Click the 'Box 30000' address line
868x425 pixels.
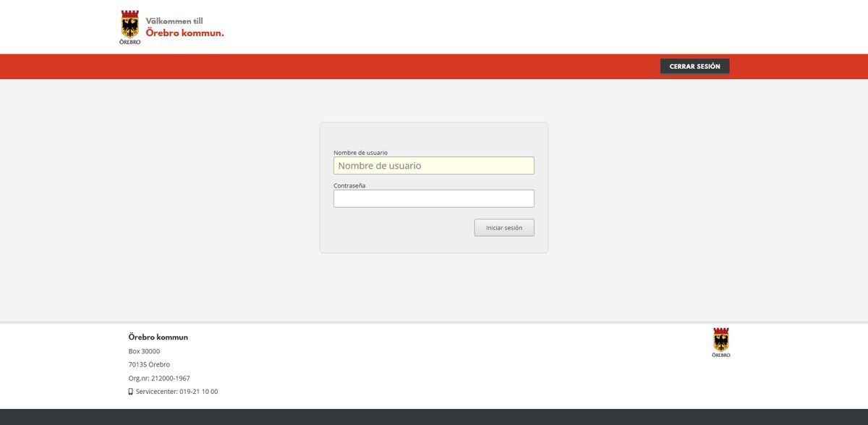[x=144, y=351]
